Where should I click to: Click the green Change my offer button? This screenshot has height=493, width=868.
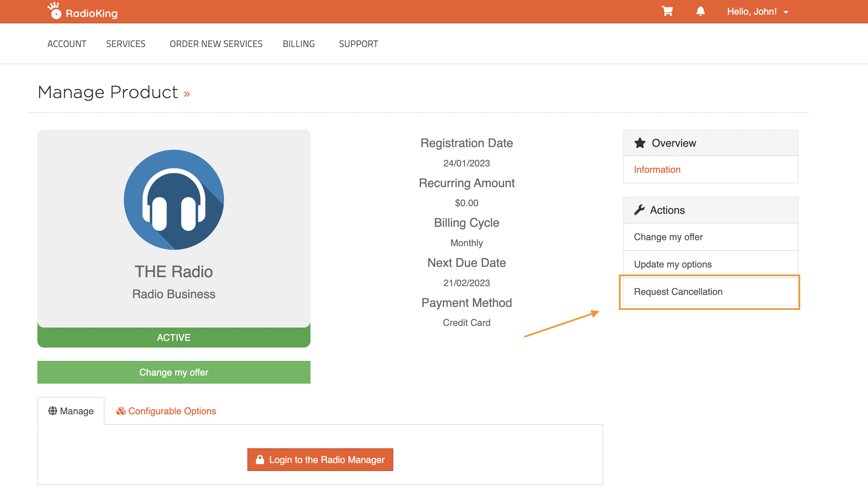174,372
